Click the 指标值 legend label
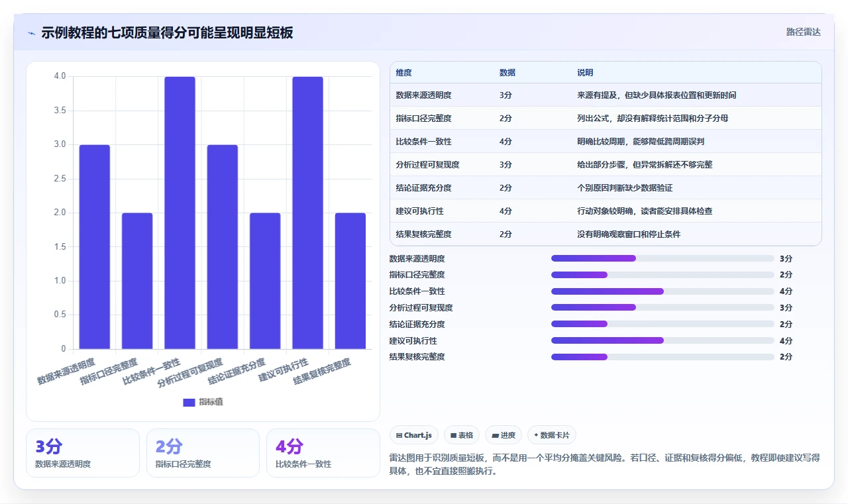Screen dimensions: 848x504 pos(211,402)
